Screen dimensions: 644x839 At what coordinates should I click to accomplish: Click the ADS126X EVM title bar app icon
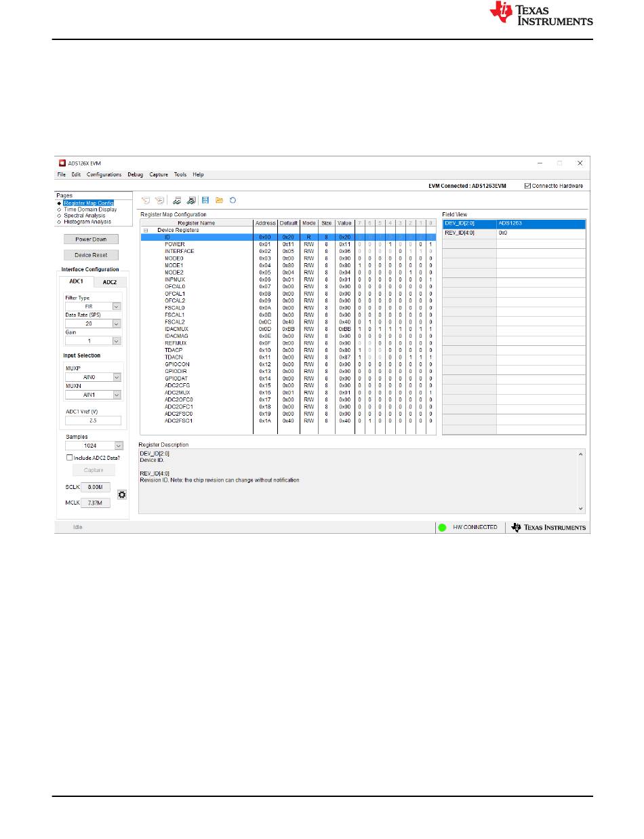coord(62,163)
